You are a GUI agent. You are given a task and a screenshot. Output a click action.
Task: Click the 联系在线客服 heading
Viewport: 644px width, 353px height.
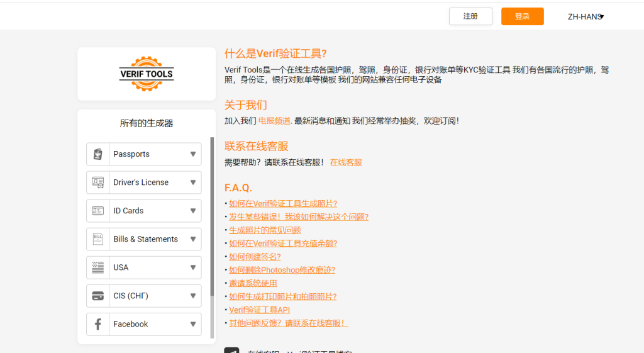(x=257, y=146)
